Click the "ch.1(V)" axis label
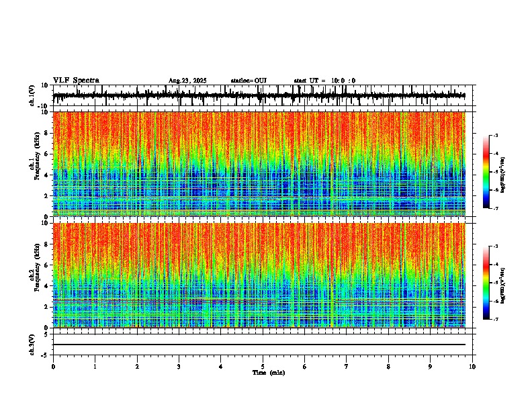This screenshot has width=532, height=411. (x=32, y=95)
